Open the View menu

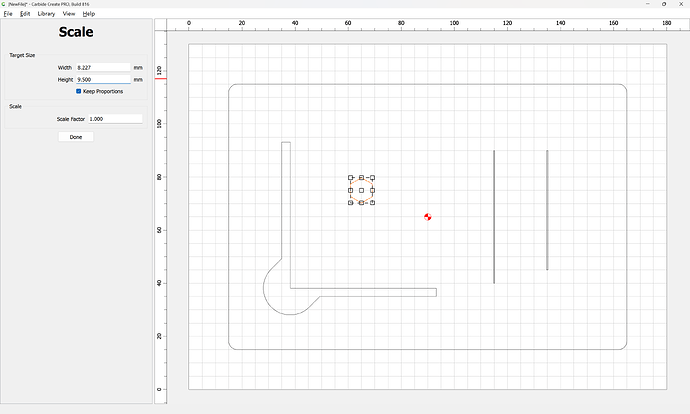pos(69,14)
